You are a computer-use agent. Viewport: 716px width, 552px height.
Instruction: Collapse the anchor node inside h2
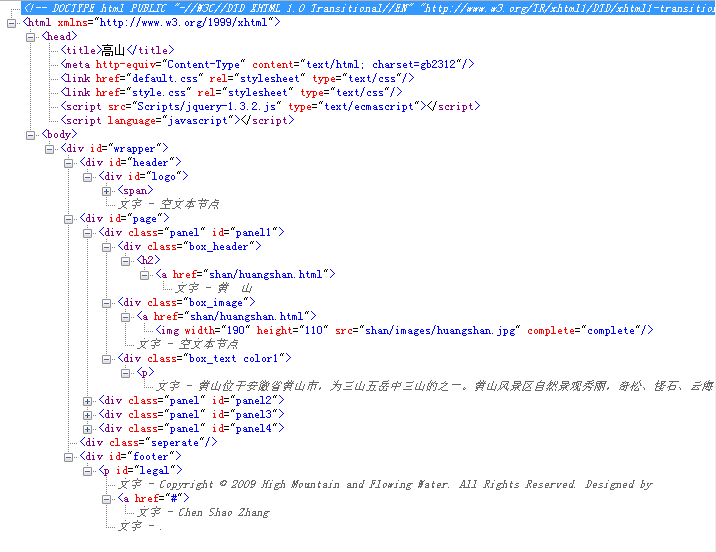pos(144,275)
